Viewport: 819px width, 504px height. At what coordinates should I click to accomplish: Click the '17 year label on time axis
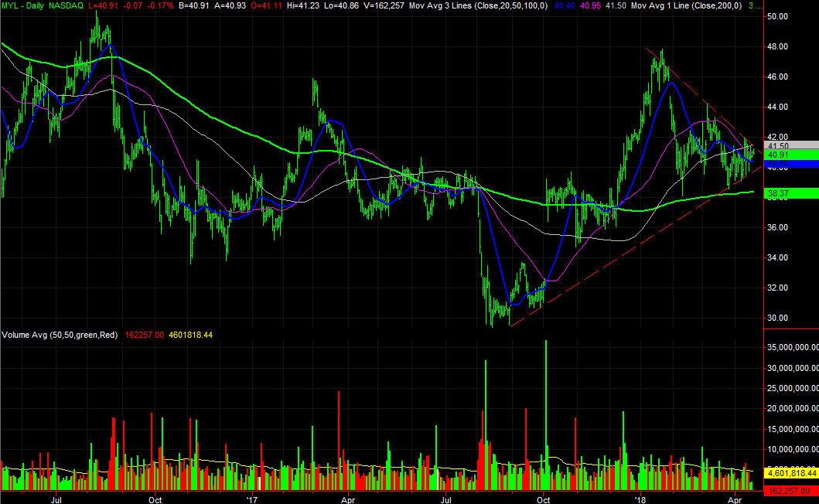pos(252,500)
